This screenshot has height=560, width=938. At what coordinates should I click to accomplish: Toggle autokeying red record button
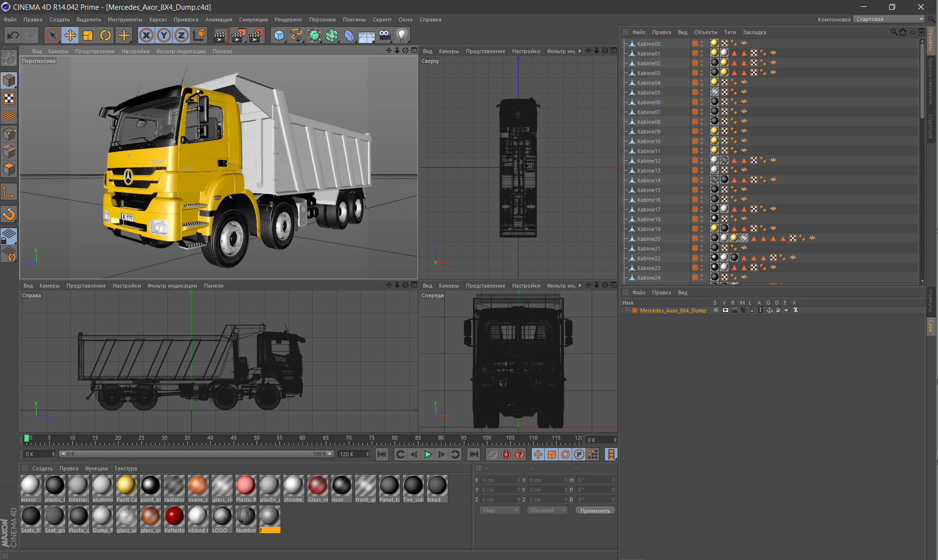point(506,454)
